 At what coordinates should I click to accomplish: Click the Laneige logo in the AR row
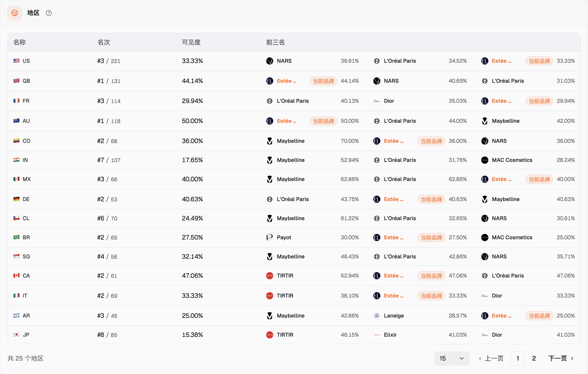tap(377, 316)
